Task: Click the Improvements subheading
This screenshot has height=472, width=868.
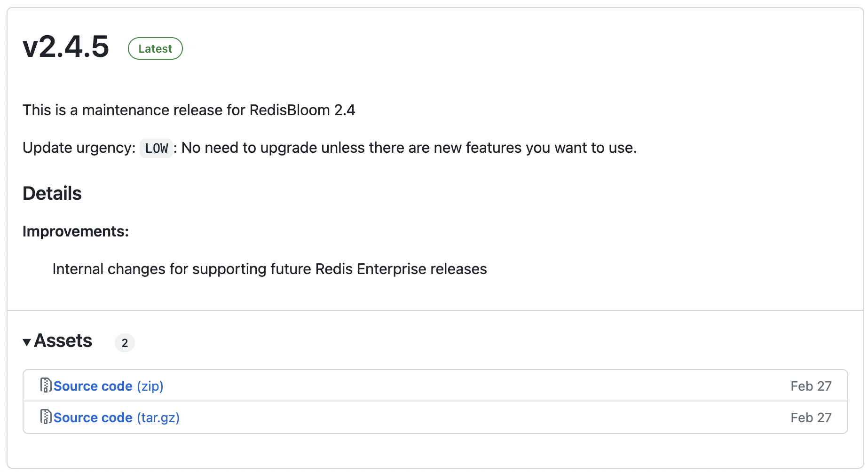Action: (76, 231)
